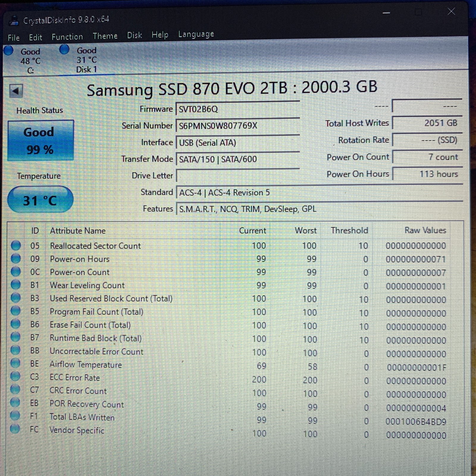This screenshot has height=476, width=476.
Task: Click raw value 0001006B4BD9
Action: click(x=416, y=422)
